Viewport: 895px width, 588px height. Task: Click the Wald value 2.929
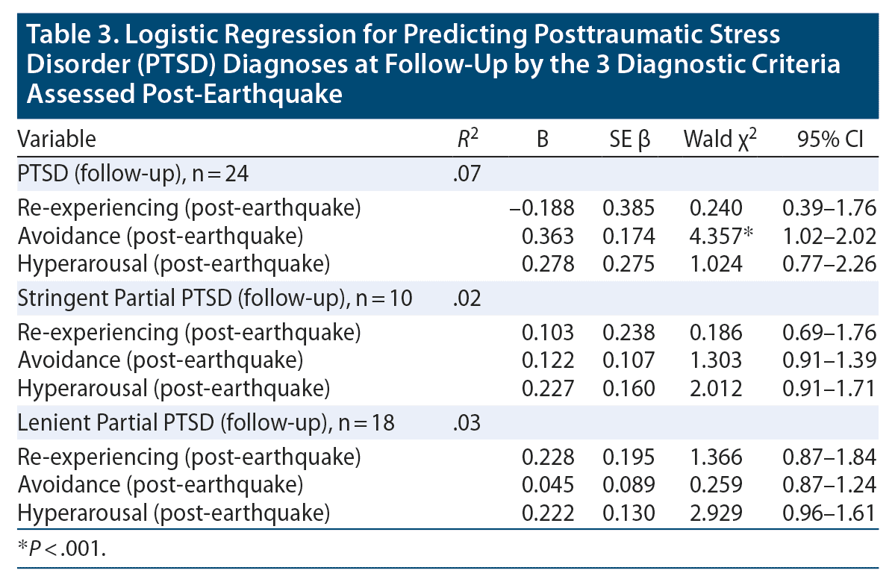716,513
